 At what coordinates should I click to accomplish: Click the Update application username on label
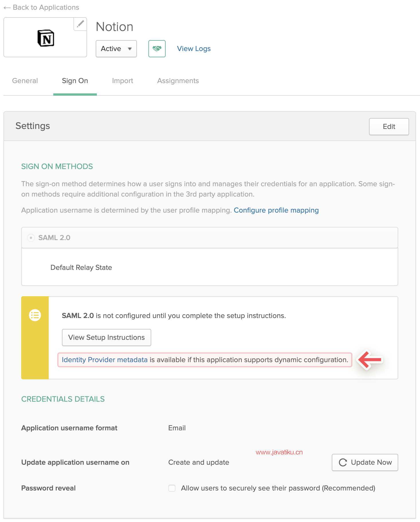(75, 462)
